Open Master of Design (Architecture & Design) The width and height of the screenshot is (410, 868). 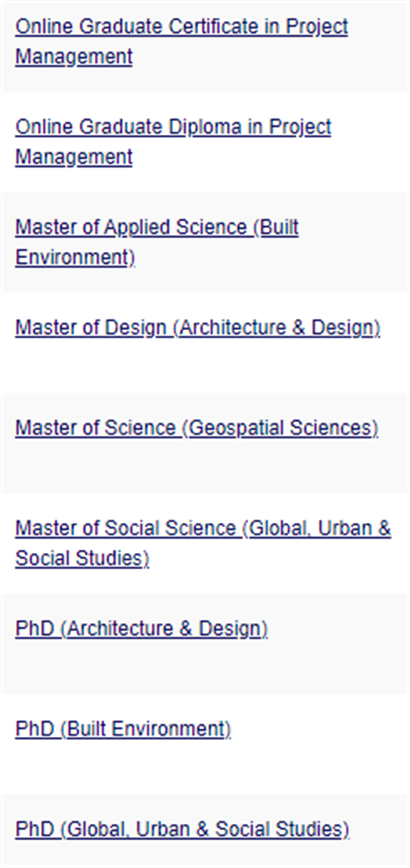pos(198,328)
